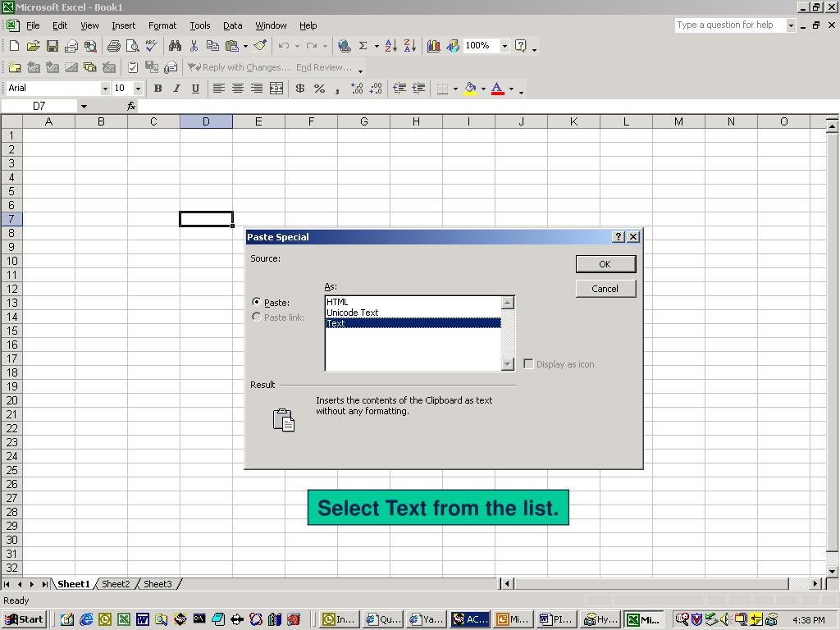
Task: Click the Cut scissors icon
Action: point(194,46)
